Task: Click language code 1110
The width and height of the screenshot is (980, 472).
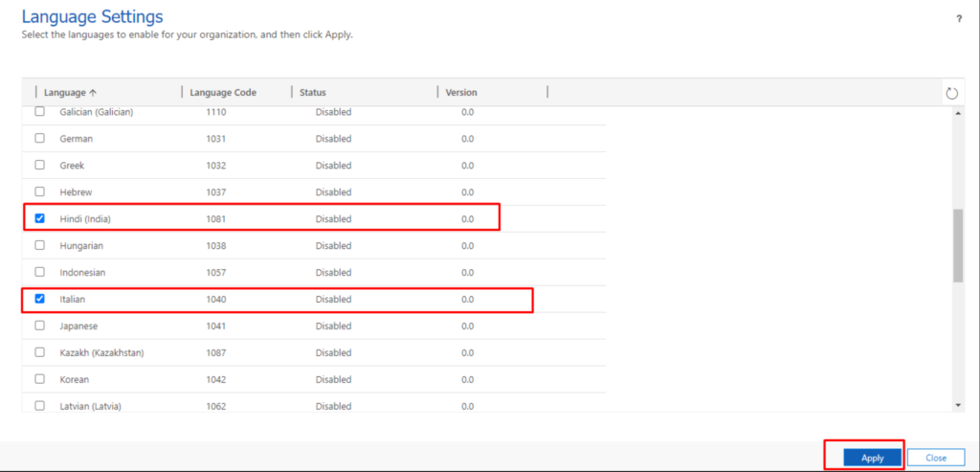Action: [x=215, y=112]
